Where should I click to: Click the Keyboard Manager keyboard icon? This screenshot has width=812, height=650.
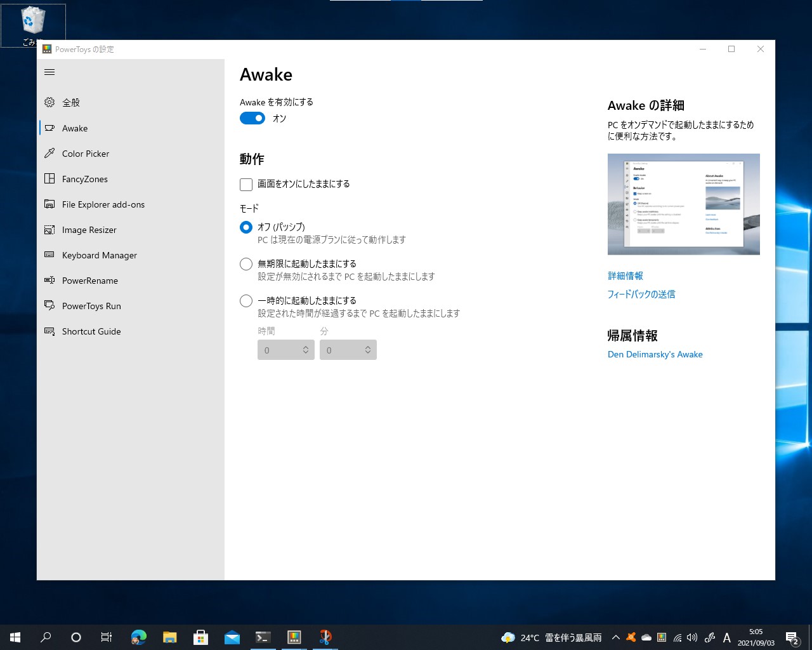[x=49, y=255]
